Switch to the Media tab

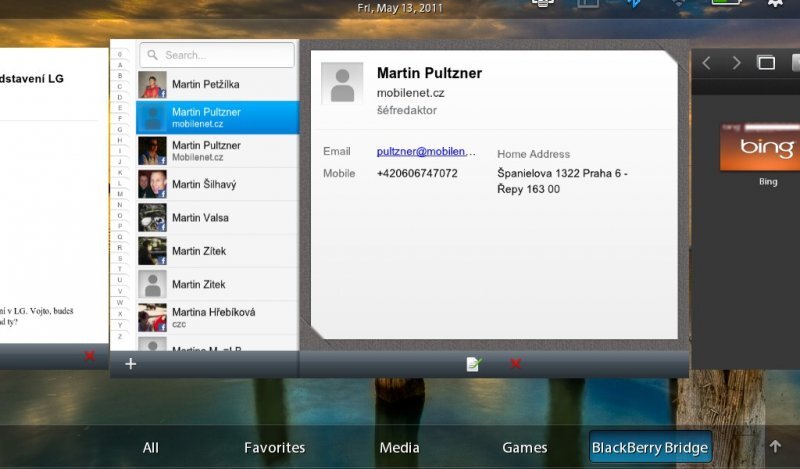(399, 448)
